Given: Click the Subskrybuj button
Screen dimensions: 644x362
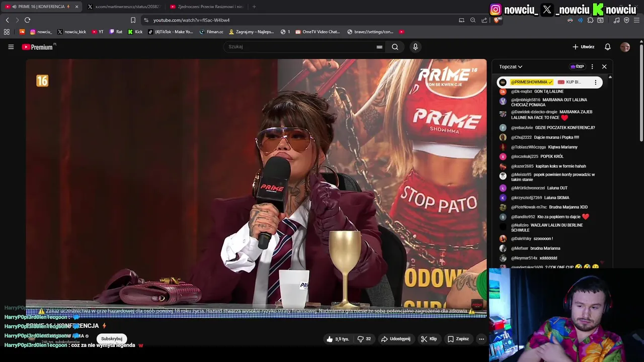Looking at the screenshot, I should [x=112, y=339].
